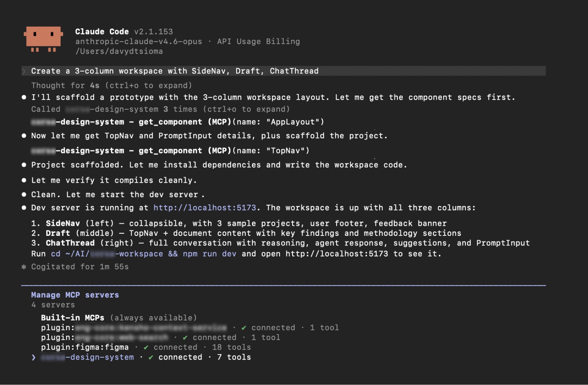Select the highlighted design-system server entry
Viewport: 588px width, 385px height.
click(x=141, y=357)
